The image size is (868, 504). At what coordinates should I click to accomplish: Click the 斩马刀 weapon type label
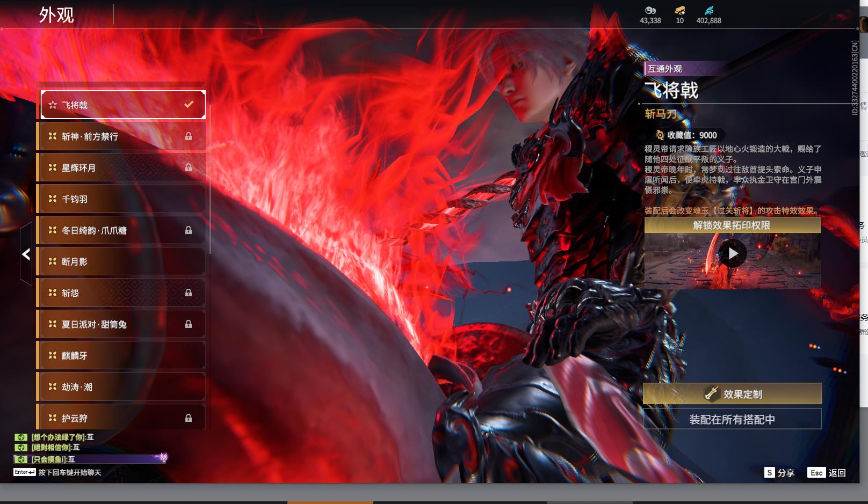click(661, 114)
